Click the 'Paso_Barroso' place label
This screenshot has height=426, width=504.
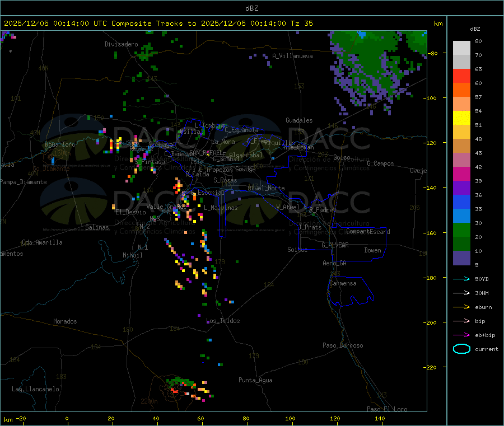pyautogui.click(x=343, y=345)
